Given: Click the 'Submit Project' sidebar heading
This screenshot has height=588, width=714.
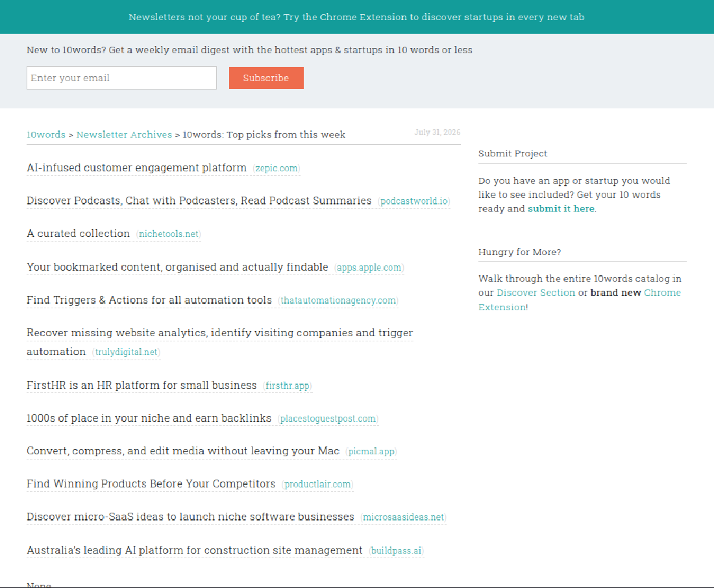Looking at the screenshot, I should [x=513, y=154].
